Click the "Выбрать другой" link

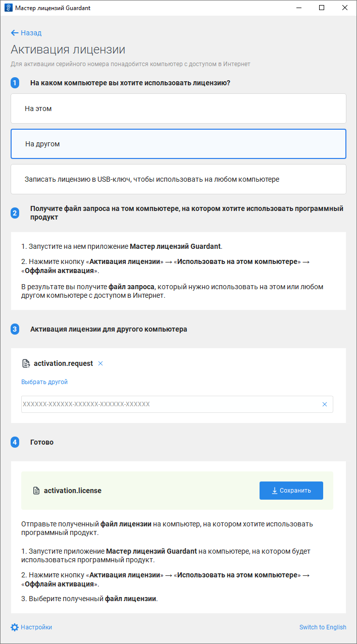click(x=44, y=382)
